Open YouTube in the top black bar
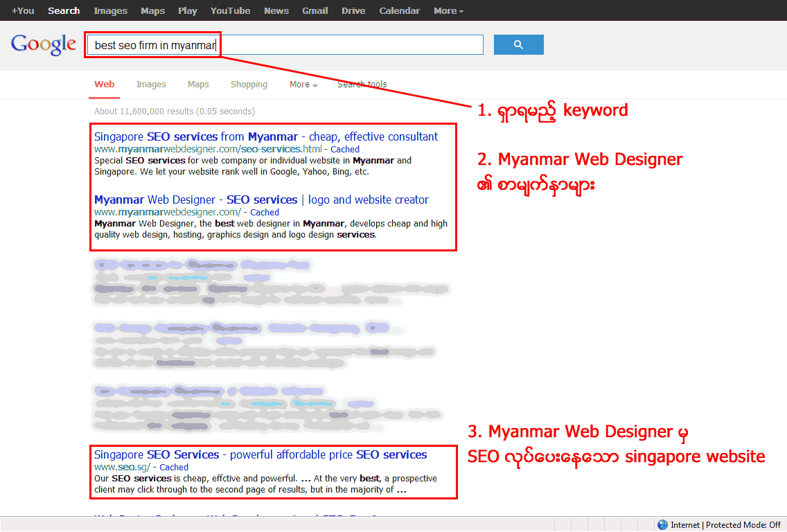This screenshot has width=787, height=532. pyautogui.click(x=231, y=10)
